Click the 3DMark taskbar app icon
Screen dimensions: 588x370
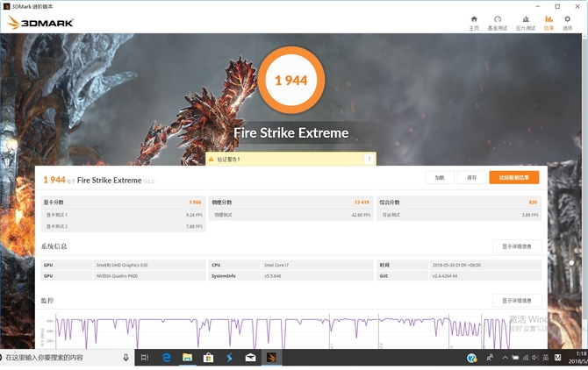click(271, 358)
